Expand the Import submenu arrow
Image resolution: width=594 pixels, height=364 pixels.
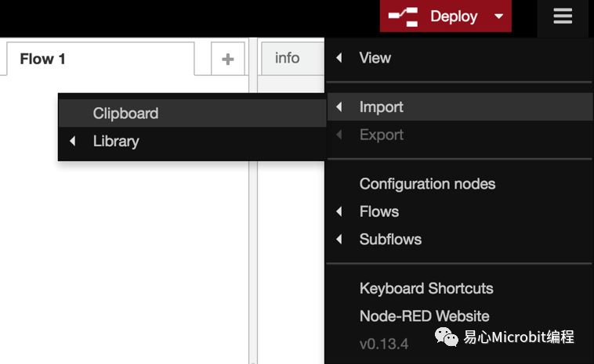point(339,107)
